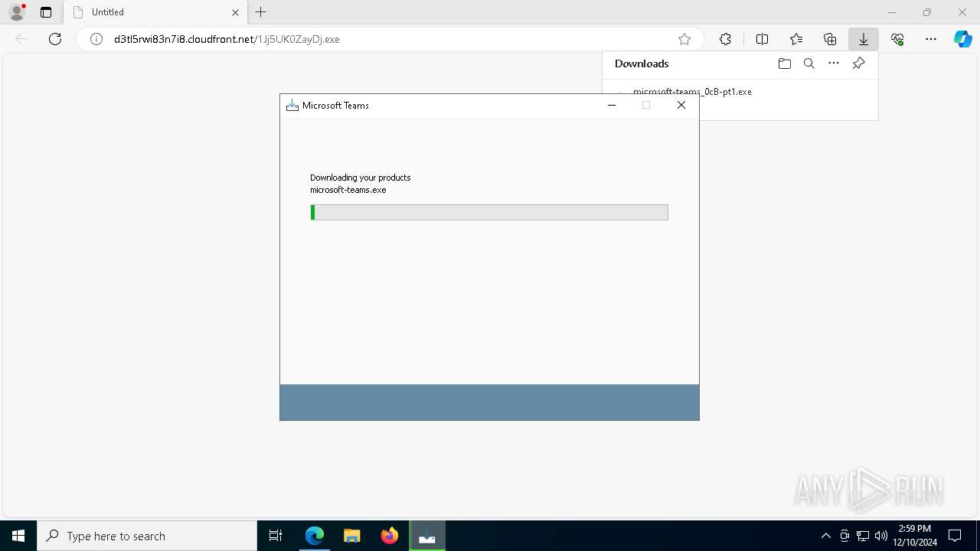This screenshot has height=551, width=980.
Task: Show hidden system tray icons
Action: click(x=825, y=536)
